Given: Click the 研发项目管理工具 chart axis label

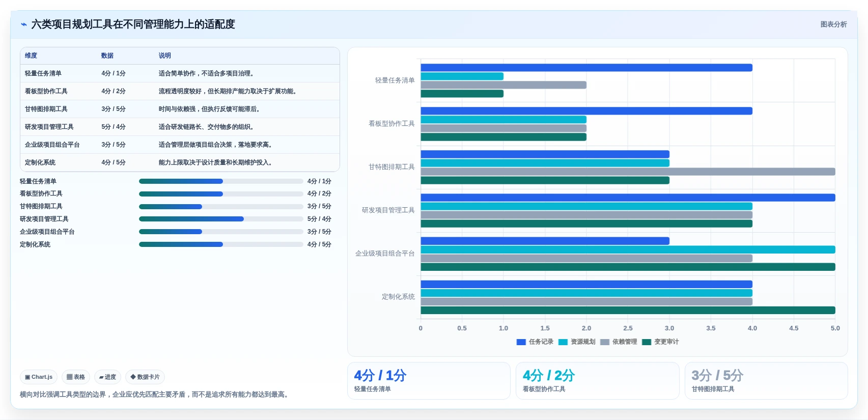Looking at the screenshot, I should [x=388, y=210].
